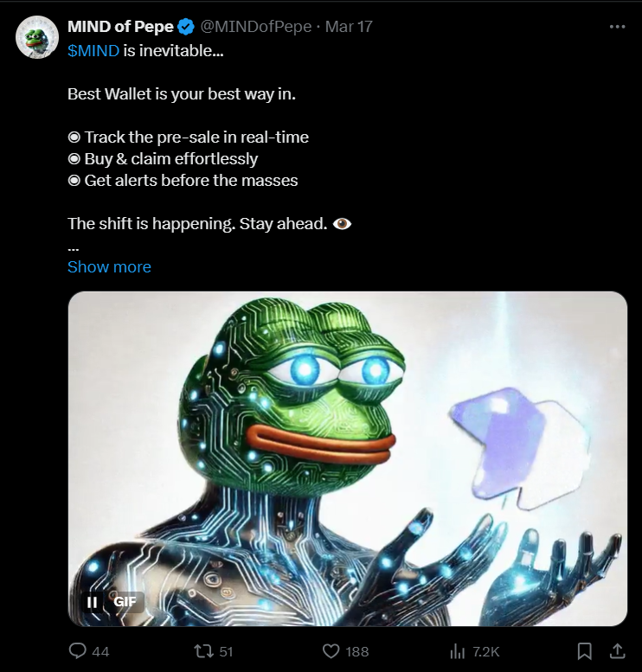
Task: Click the GIF label badge
Action: tap(125, 602)
